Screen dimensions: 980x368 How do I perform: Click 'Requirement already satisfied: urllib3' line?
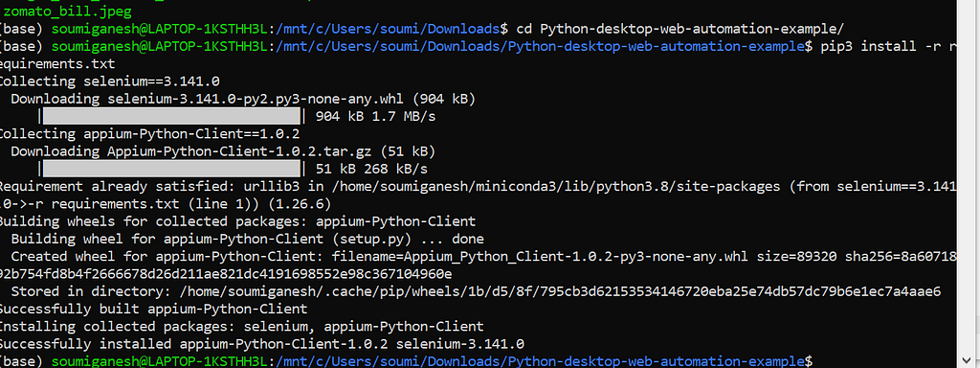(x=479, y=187)
